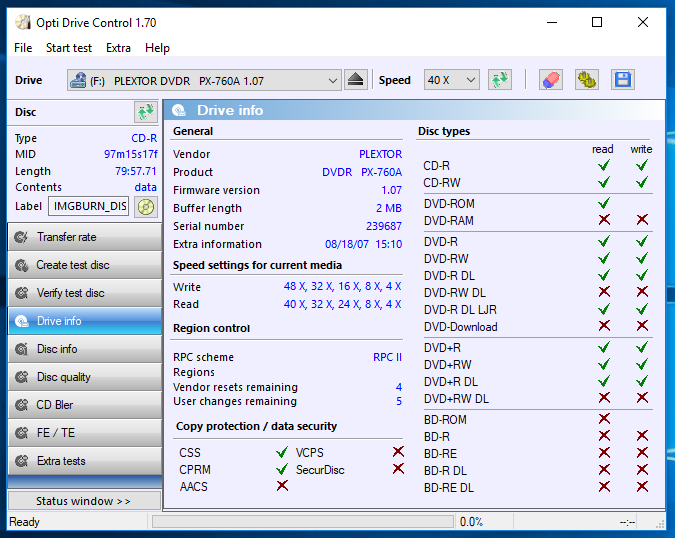The image size is (675, 538).
Task: Open Extra tests section
Action: (85, 461)
